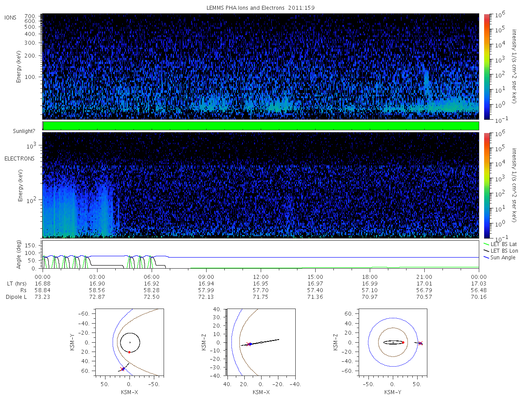Click the ELECTRONS panel label
The image size is (532, 399).
pos(20,158)
